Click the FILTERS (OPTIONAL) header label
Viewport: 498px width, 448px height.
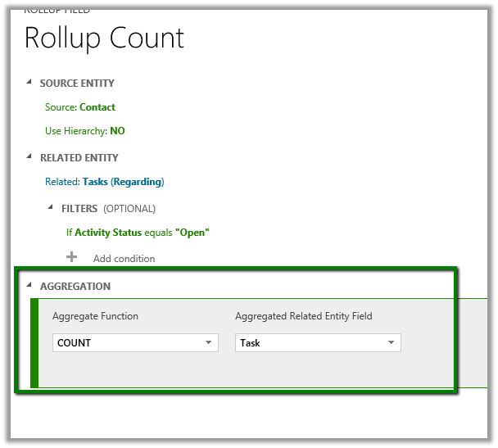point(108,209)
